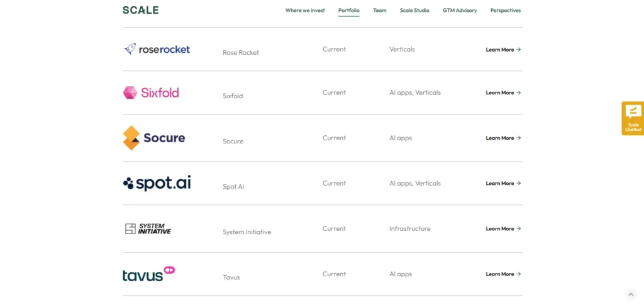Screen dimensions: 644x307
Task: Open the Where we invest menu
Action: pos(305,11)
